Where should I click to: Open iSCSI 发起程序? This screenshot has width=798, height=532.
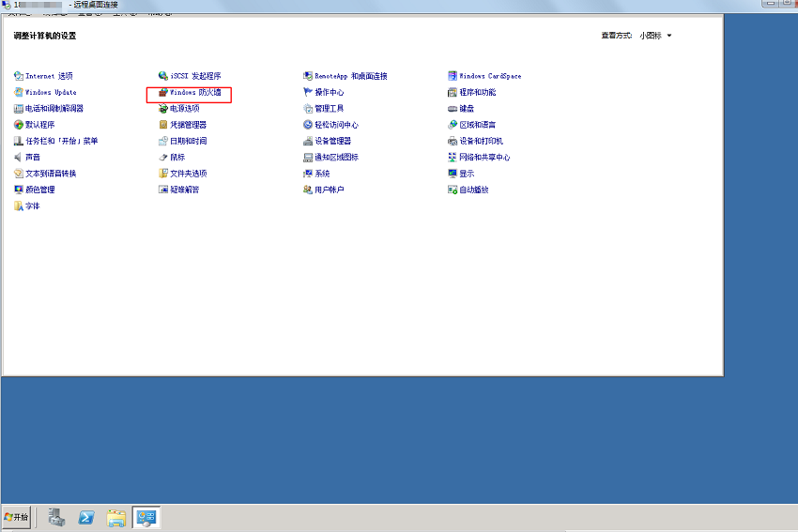pos(195,76)
